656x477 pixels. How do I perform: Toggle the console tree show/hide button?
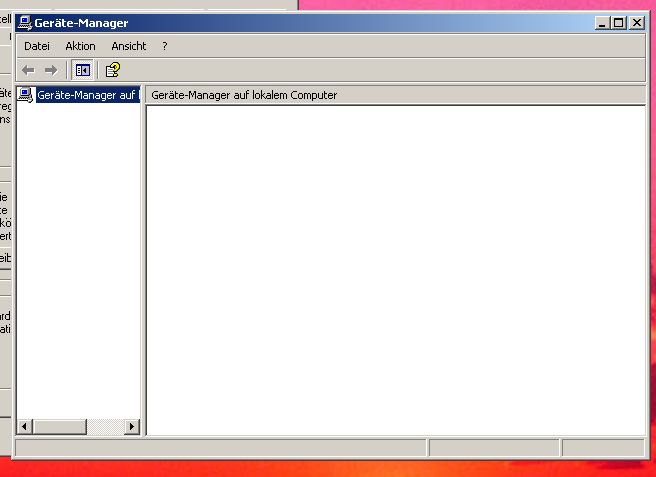[83, 70]
